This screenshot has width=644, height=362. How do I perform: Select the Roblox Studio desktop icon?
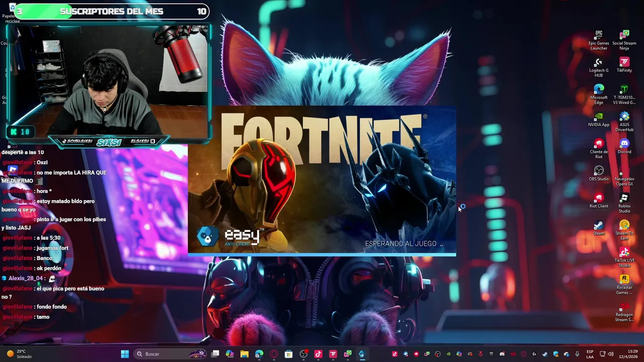click(624, 203)
